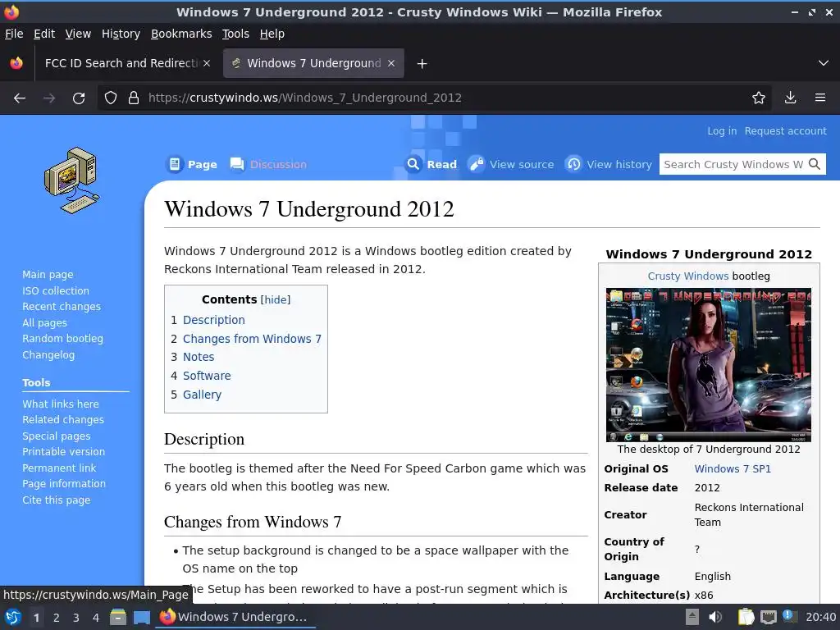
Task: Click the Request account link
Action: point(785,131)
